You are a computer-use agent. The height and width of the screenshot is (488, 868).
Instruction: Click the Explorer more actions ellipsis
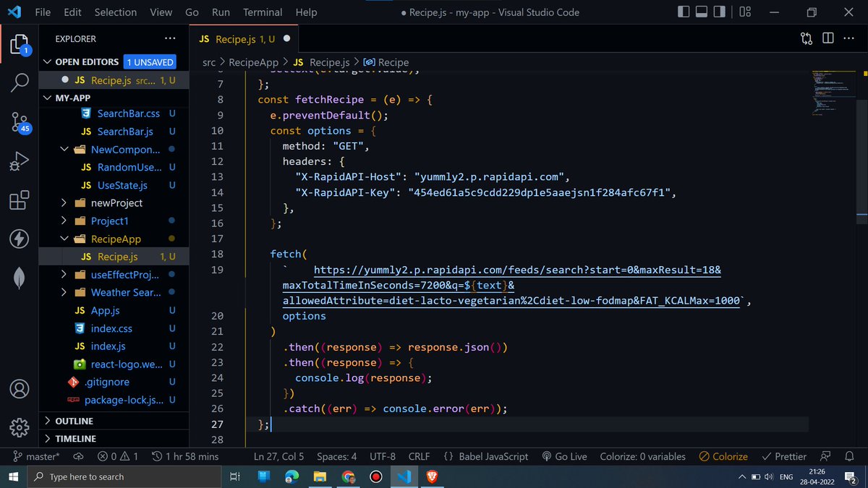[x=169, y=38]
